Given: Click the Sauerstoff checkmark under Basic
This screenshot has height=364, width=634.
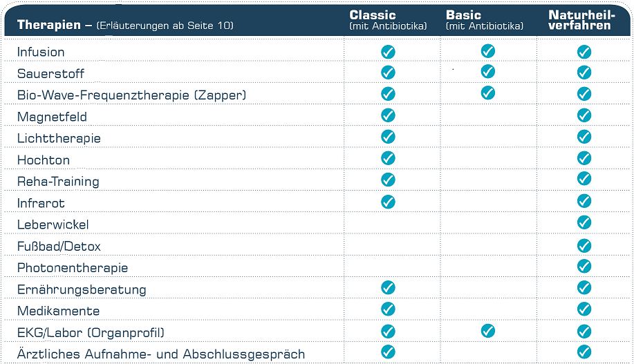Looking at the screenshot, I should click(x=487, y=71).
